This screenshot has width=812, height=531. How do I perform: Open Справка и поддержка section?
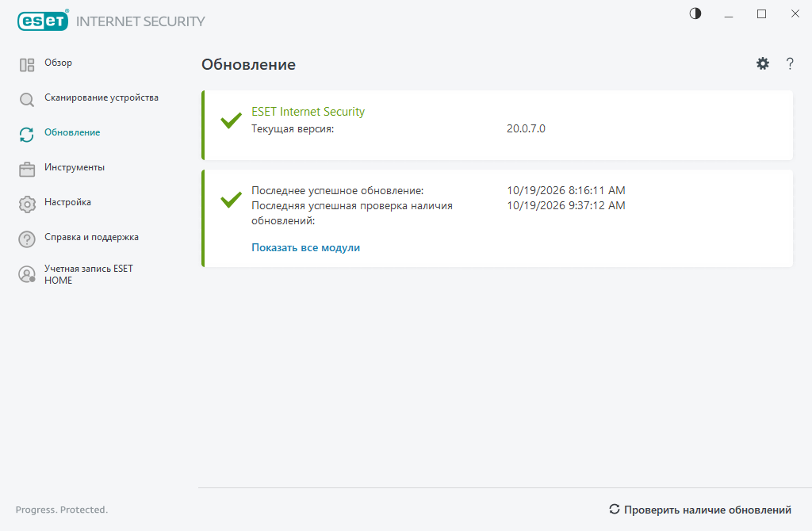coord(92,237)
